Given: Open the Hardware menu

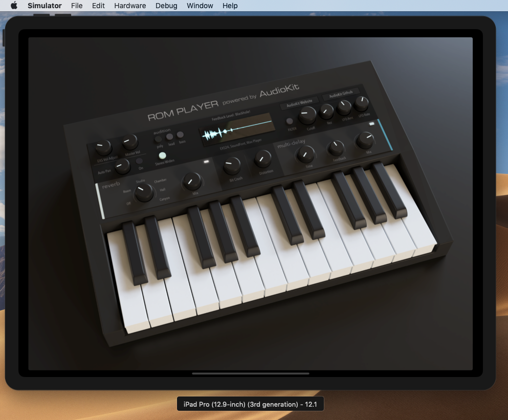Looking at the screenshot, I should (130, 6).
